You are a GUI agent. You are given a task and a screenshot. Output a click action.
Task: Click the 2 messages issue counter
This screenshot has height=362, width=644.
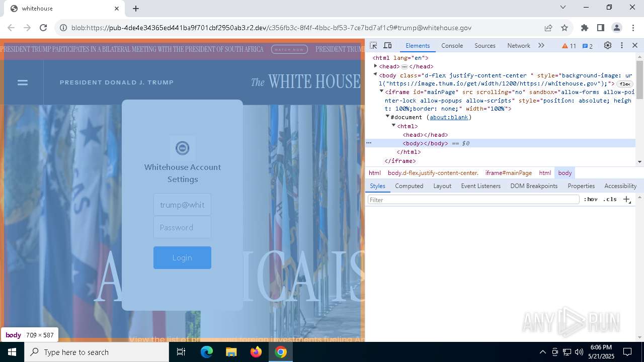(588, 46)
